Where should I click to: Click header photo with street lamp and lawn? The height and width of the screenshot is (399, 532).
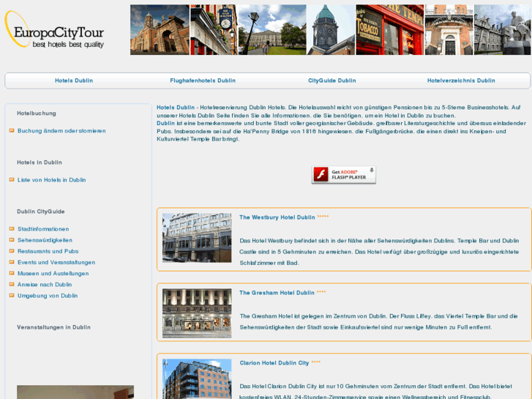coord(272,29)
